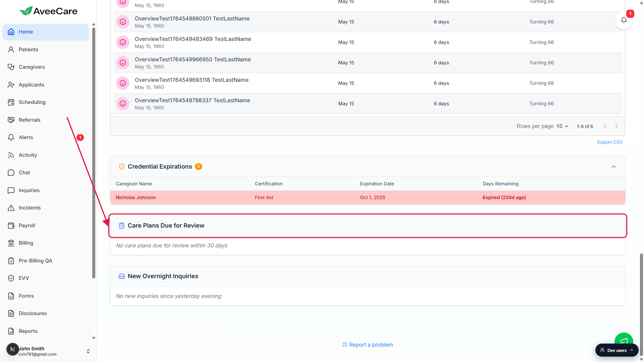This screenshot has height=362, width=644.
Task: Click the Caregiver Name column header
Action: point(134,184)
